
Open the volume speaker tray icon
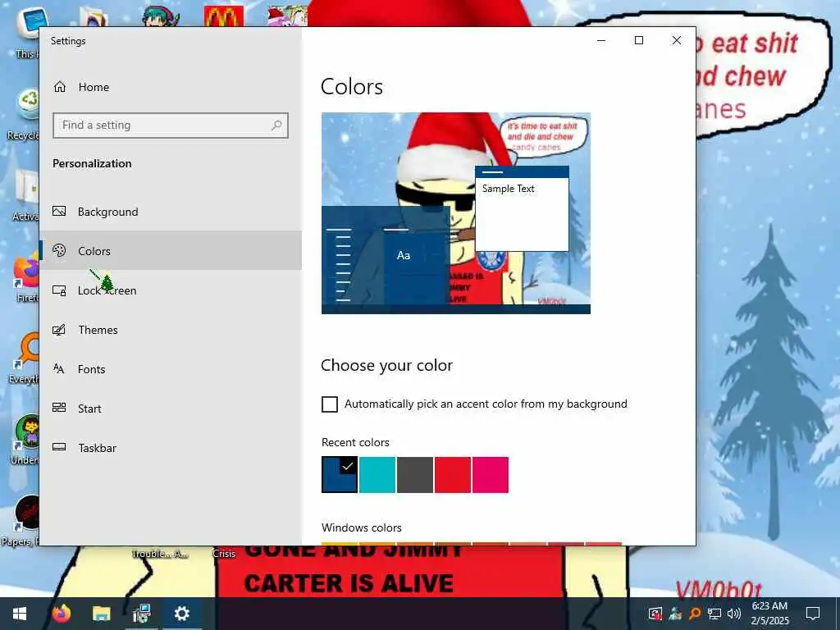pos(734,614)
